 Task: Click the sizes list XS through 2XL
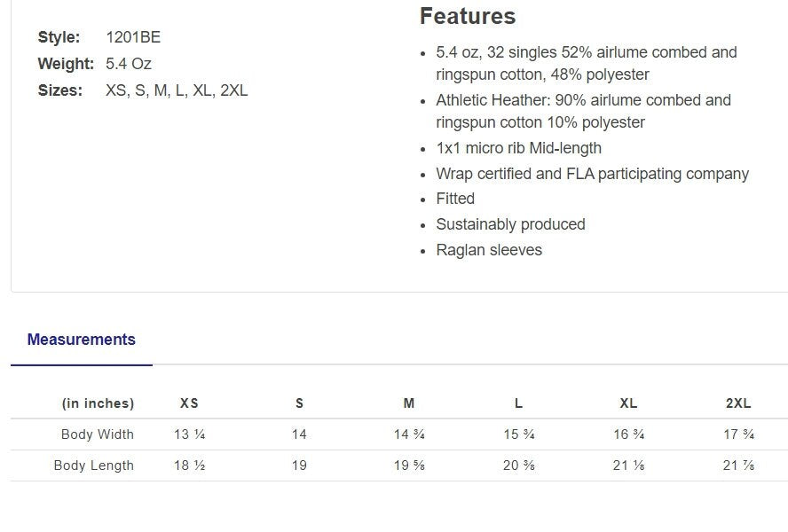point(177,90)
